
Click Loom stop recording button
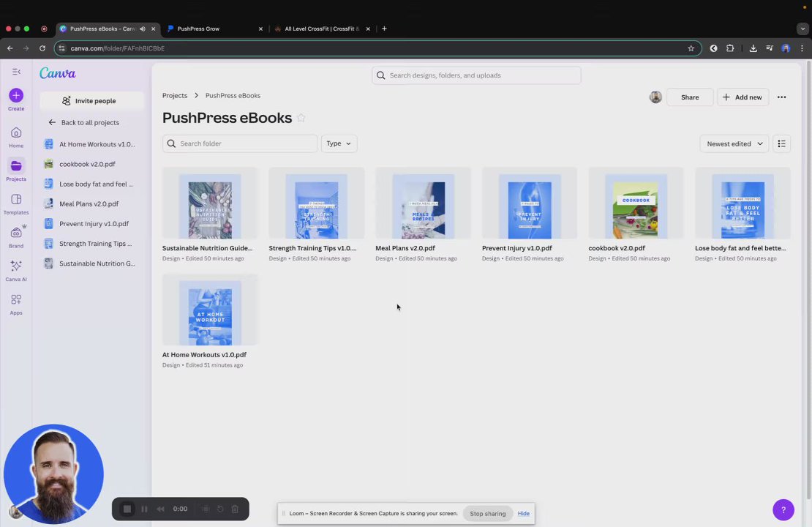click(127, 509)
